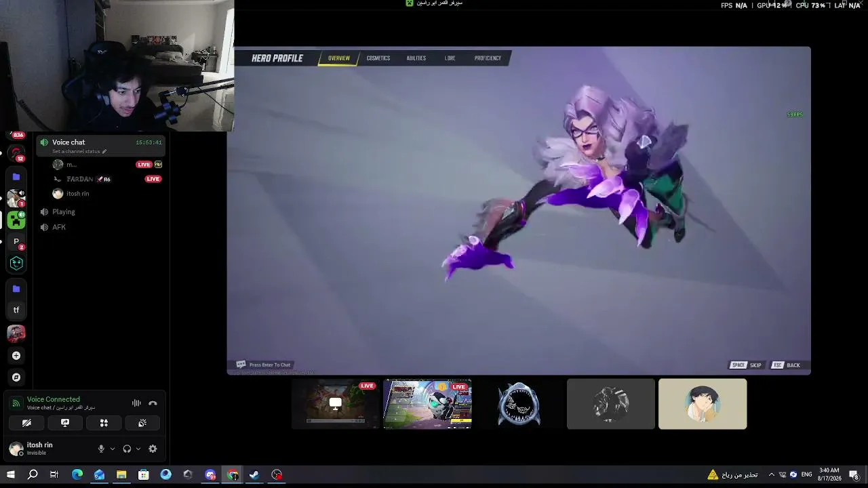Click the Skip button in the game
The width and height of the screenshot is (868, 488).
pos(746,365)
